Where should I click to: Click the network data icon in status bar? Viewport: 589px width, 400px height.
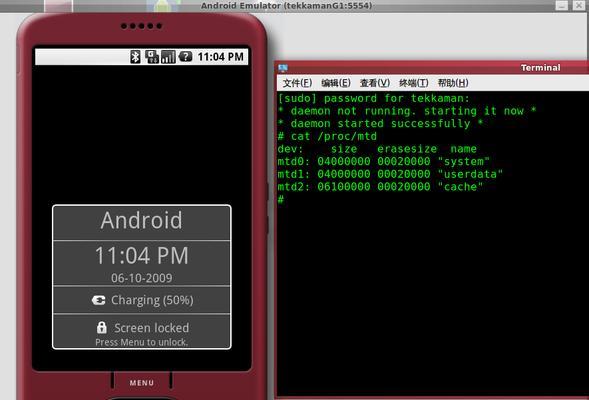point(152,57)
